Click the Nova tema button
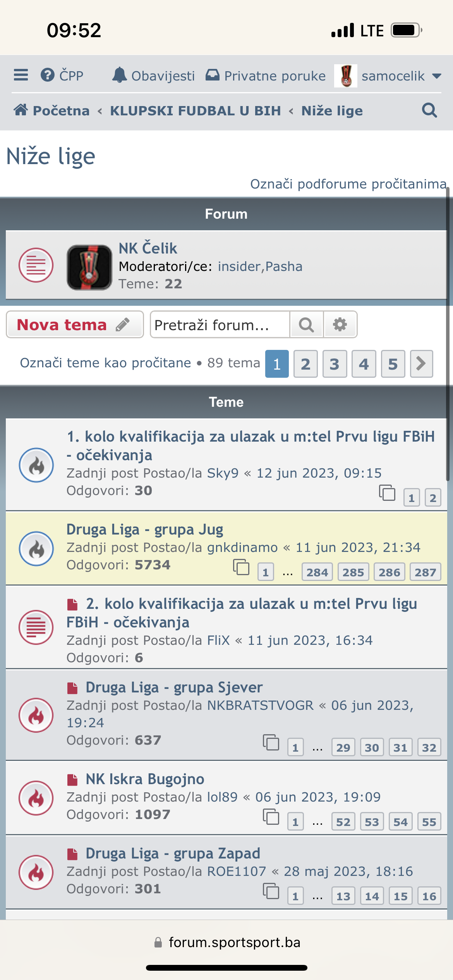Viewport: 453px width, 980px height. pyautogui.click(x=75, y=324)
